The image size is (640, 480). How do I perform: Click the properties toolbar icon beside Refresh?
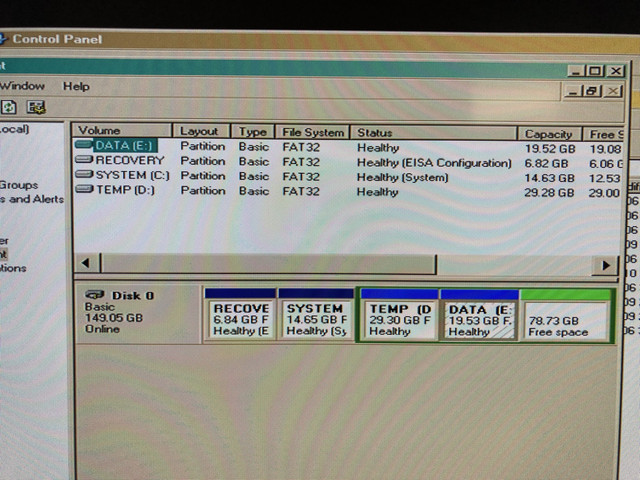36,107
